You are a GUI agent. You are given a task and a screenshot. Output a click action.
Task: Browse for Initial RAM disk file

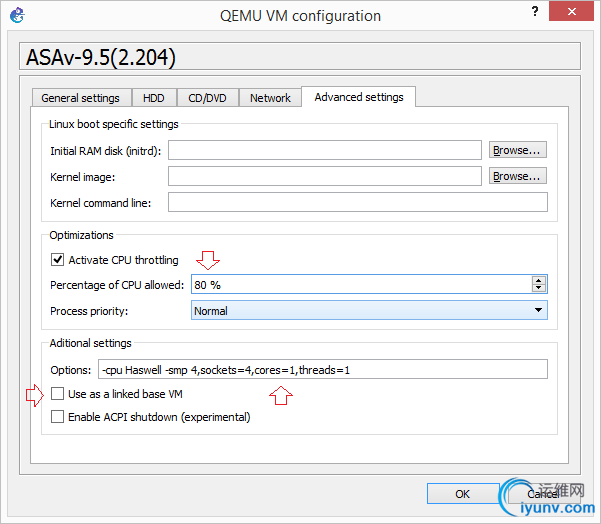tap(518, 150)
